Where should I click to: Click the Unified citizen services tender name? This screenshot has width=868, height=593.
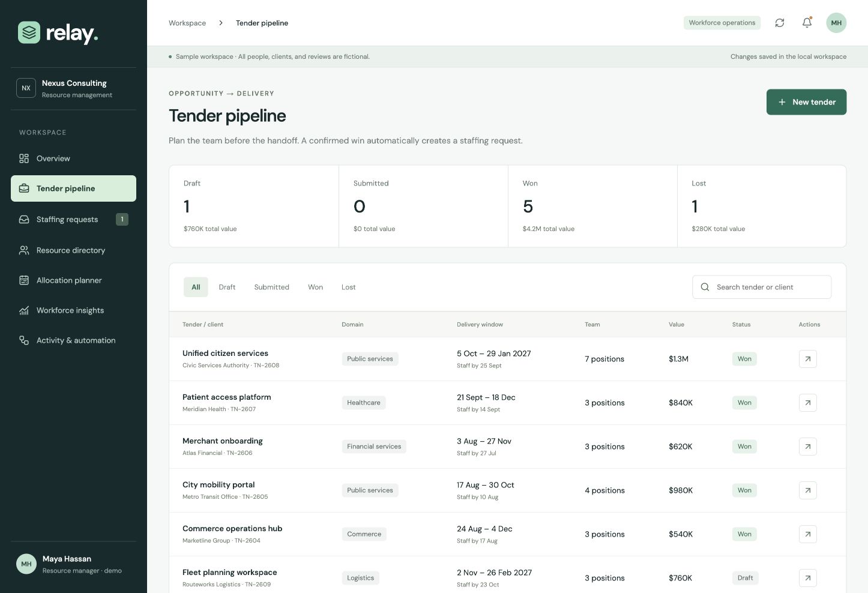[225, 354]
